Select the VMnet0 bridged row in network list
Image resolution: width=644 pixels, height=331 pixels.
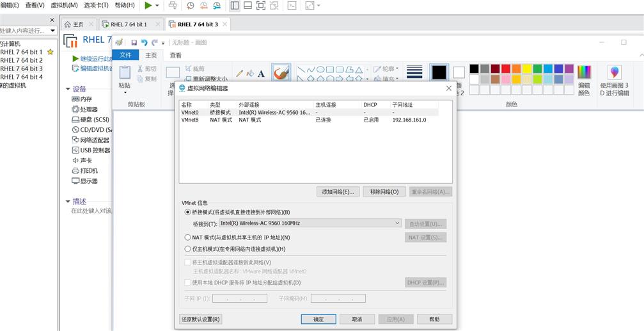[310, 112]
